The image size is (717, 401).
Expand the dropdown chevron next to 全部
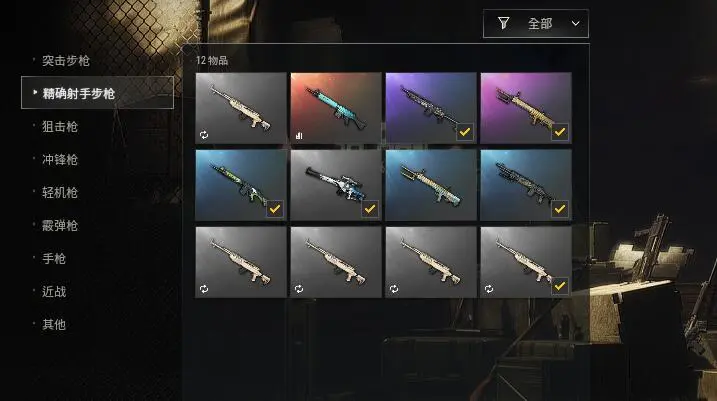coord(576,23)
